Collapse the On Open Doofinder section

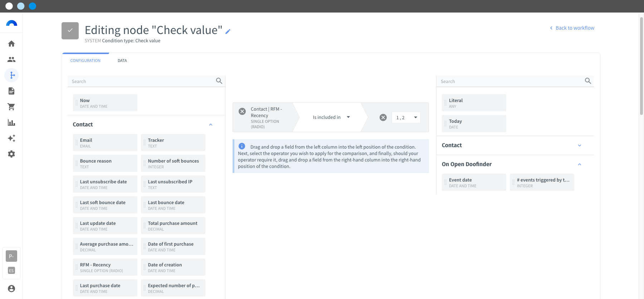[x=580, y=164]
